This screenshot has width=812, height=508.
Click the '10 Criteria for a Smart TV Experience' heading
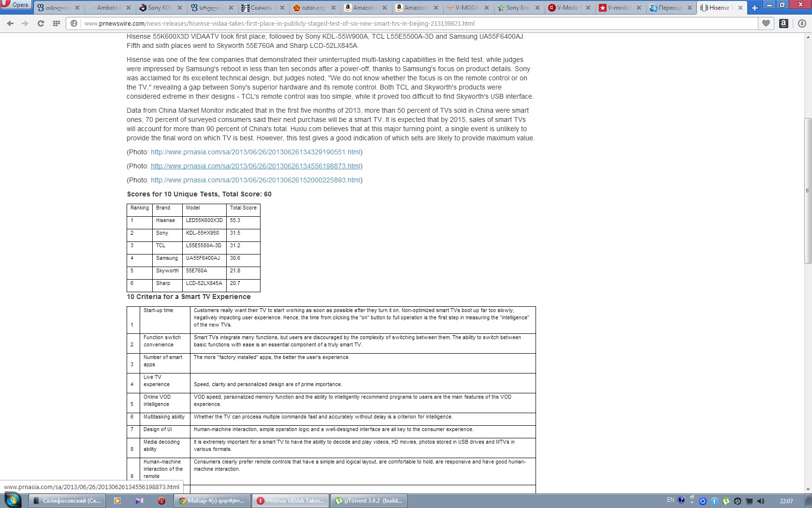coord(188,297)
